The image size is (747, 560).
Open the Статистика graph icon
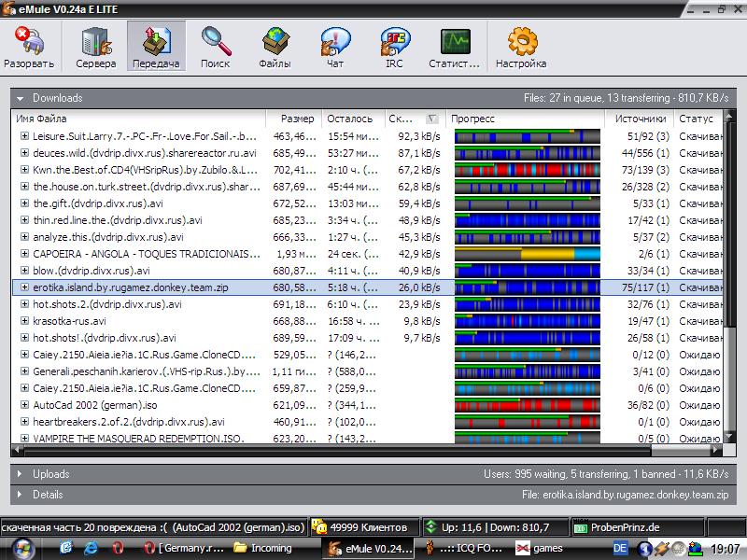click(455, 41)
